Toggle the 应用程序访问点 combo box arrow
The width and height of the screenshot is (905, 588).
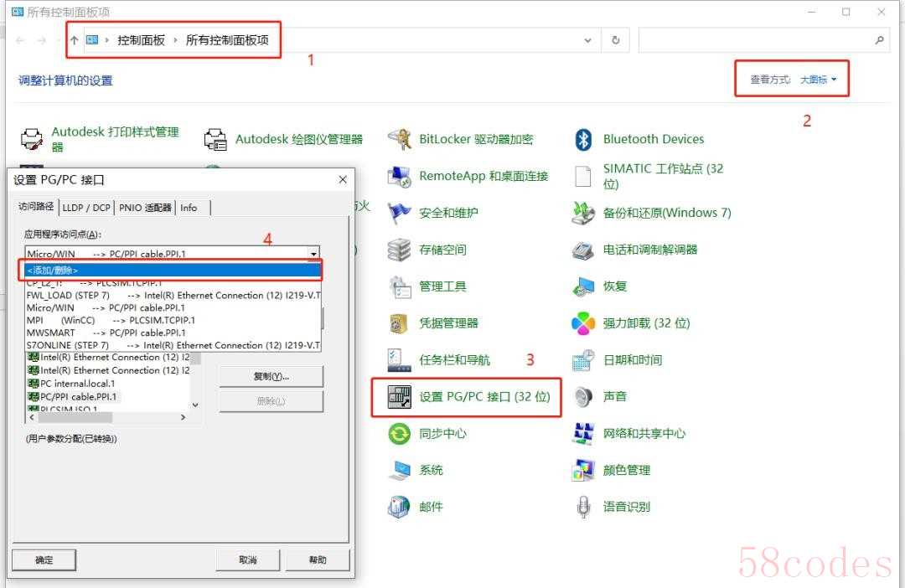[x=313, y=253]
